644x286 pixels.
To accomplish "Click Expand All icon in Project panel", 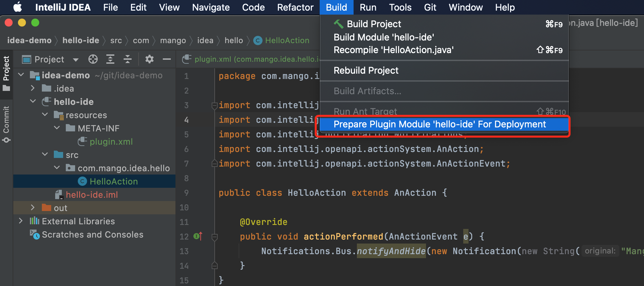I will pos(110,59).
